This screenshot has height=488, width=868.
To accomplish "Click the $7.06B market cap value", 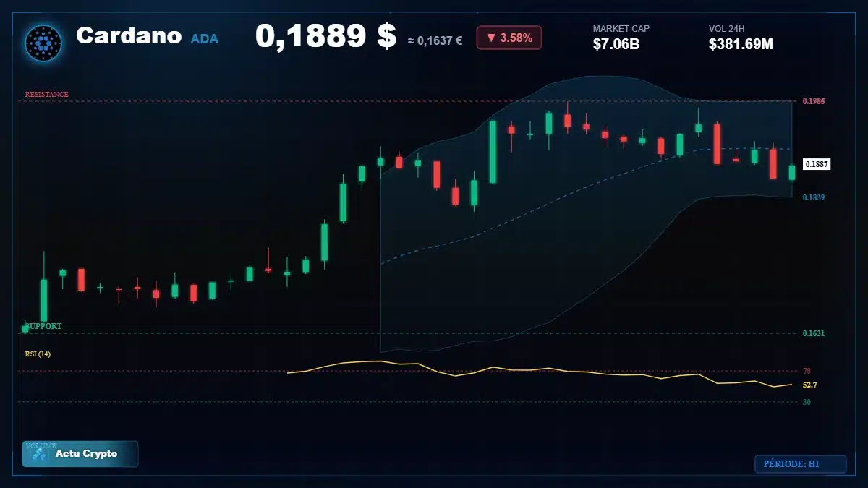I will click(x=616, y=44).
